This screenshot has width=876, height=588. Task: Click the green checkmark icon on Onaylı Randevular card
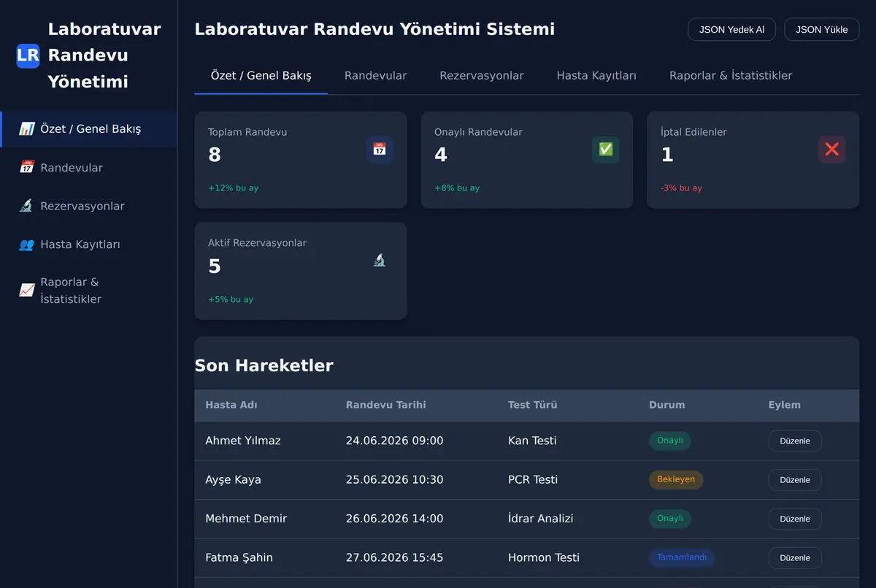coord(606,150)
